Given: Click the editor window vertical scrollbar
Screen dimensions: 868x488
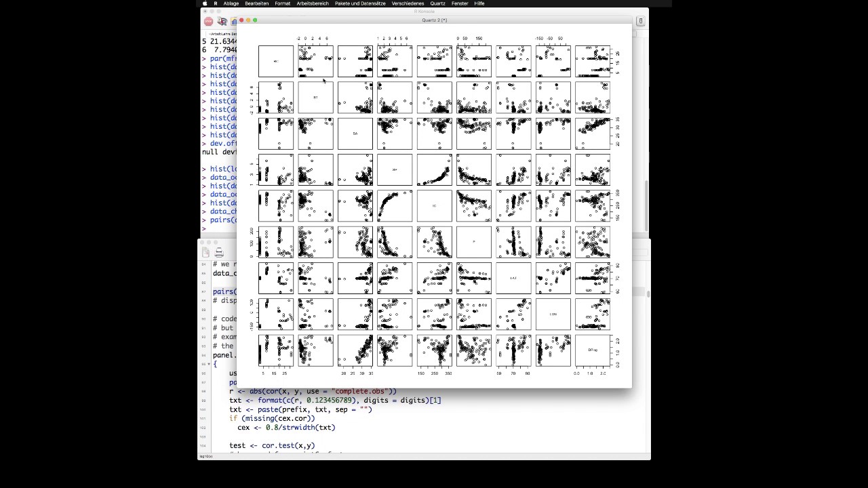Looking at the screenshot, I should [648, 294].
